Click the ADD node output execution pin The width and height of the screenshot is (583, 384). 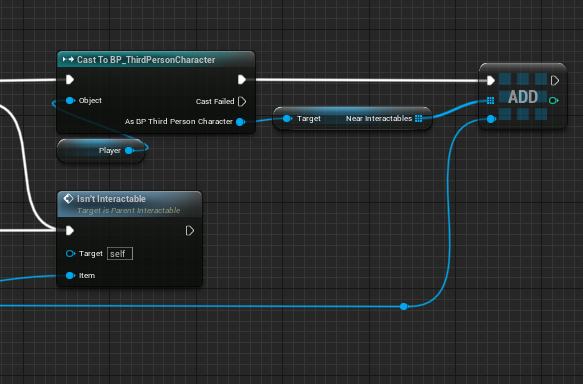tap(555, 80)
